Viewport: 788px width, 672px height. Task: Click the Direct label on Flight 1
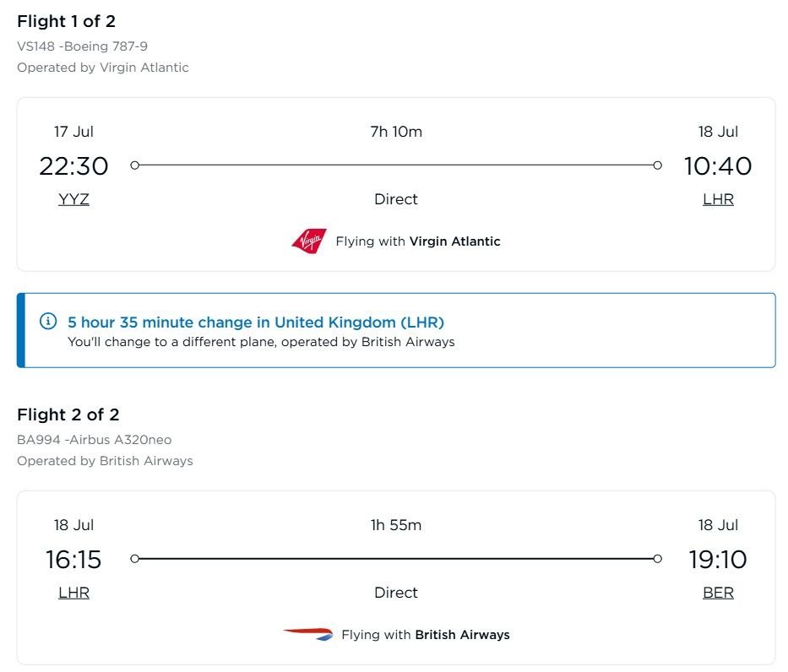(396, 199)
